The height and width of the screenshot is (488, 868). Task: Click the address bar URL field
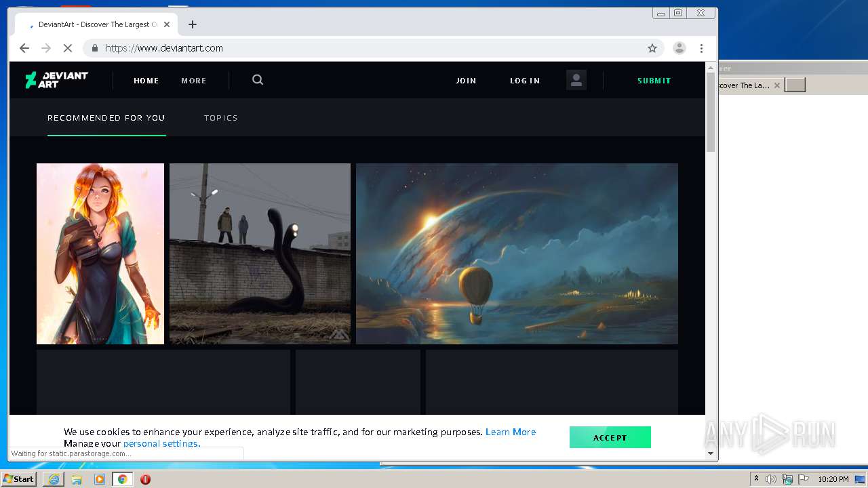pos(373,48)
